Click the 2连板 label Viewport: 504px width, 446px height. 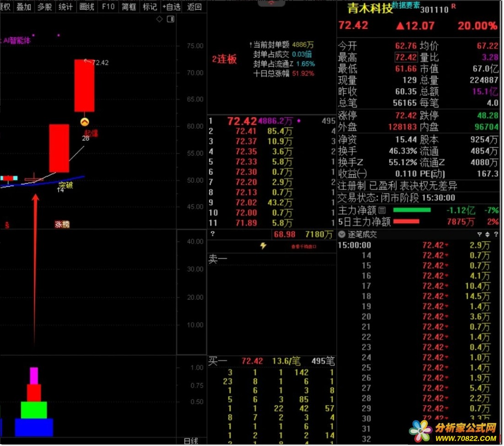225,59
